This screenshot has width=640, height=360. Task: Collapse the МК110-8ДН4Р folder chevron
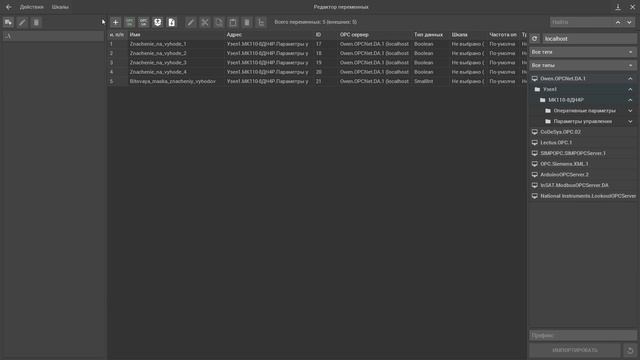point(630,100)
